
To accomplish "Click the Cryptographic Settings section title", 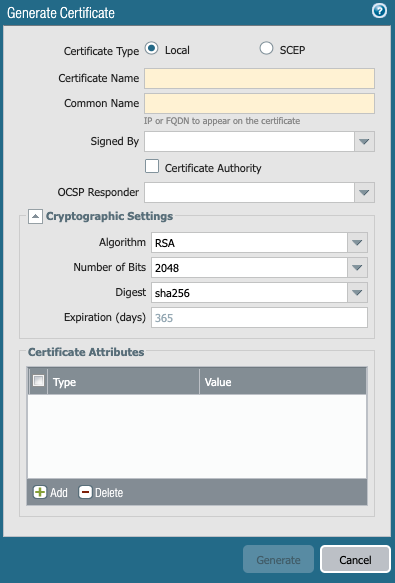I will [109, 216].
